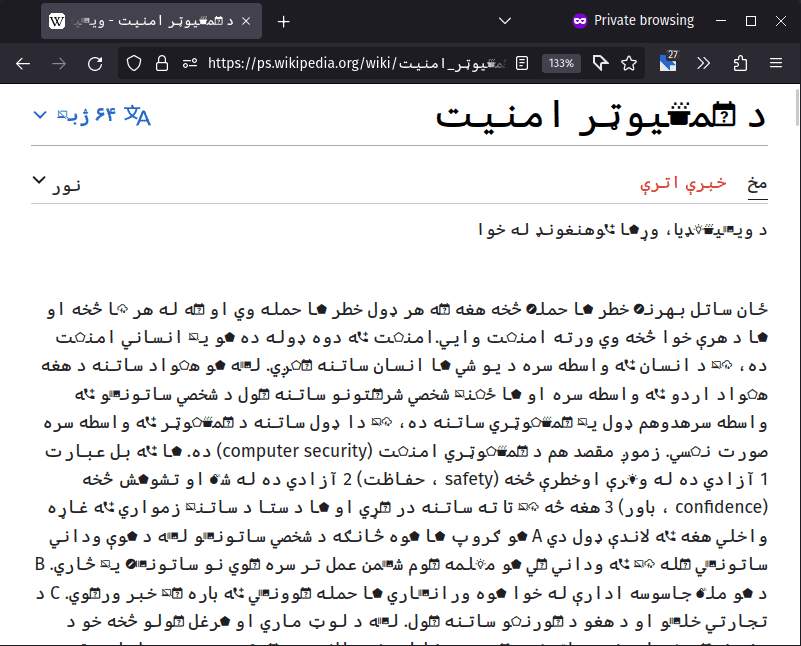
Task: Click the 133% zoom indicator
Action: (561, 63)
